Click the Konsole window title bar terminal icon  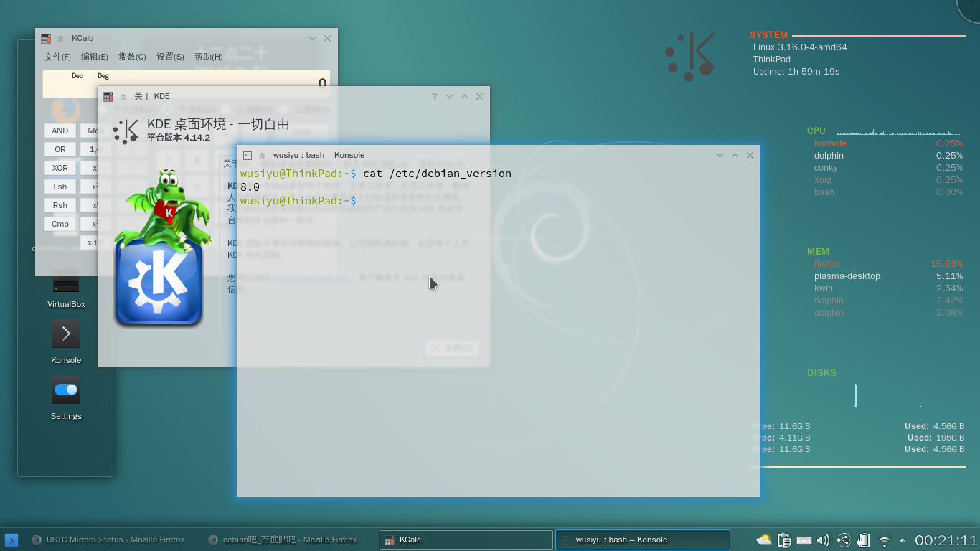point(248,155)
